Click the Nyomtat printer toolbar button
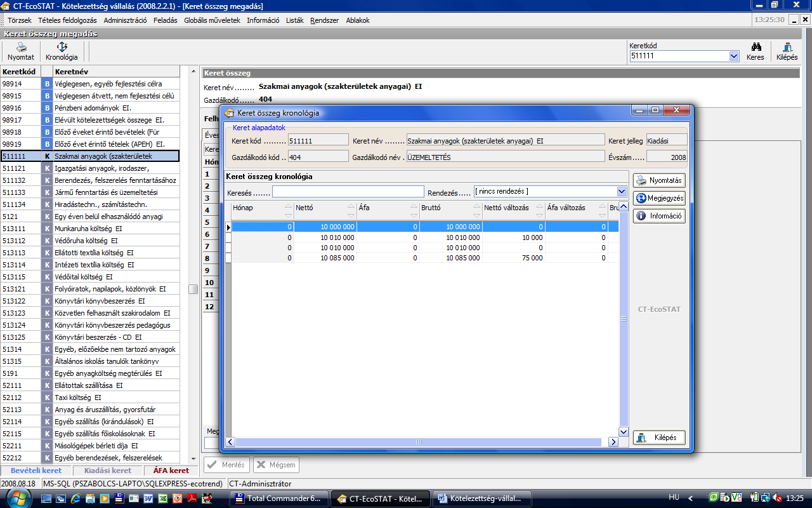 pos(21,51)
